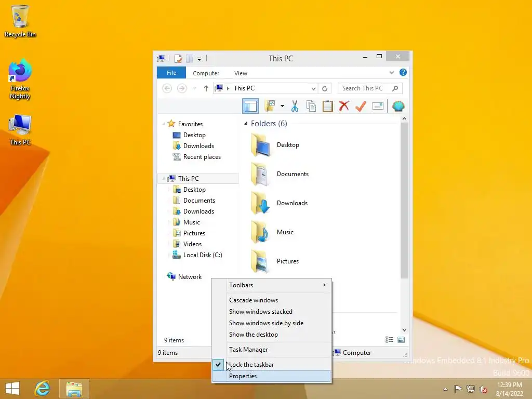Click the New folder quick access icon
The height and width of the screenshot is (399, 532).
pyautogui.click(x=189, y=59)
